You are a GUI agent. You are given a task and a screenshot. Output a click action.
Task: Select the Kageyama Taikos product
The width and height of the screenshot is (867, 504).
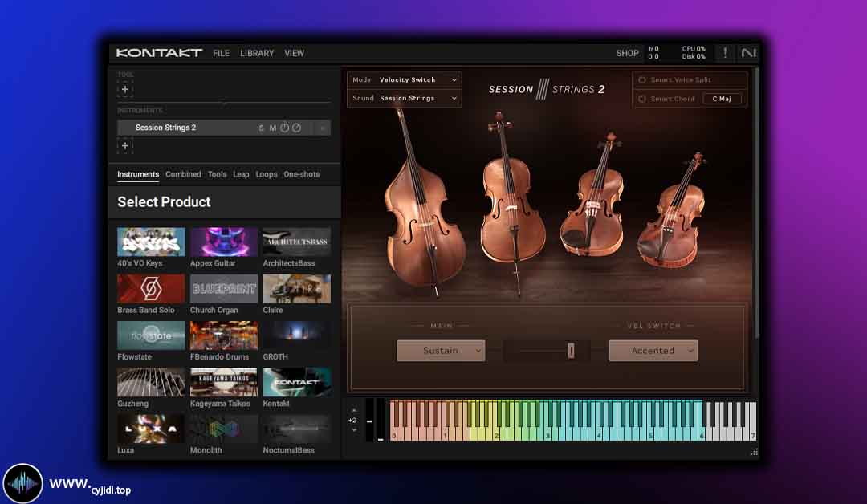click(224, 388)
